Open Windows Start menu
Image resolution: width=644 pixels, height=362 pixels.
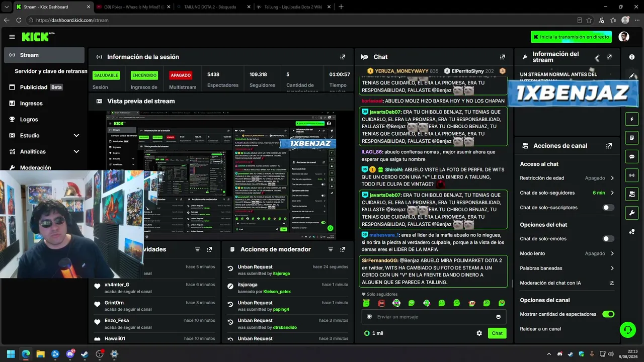coord(11,354)
